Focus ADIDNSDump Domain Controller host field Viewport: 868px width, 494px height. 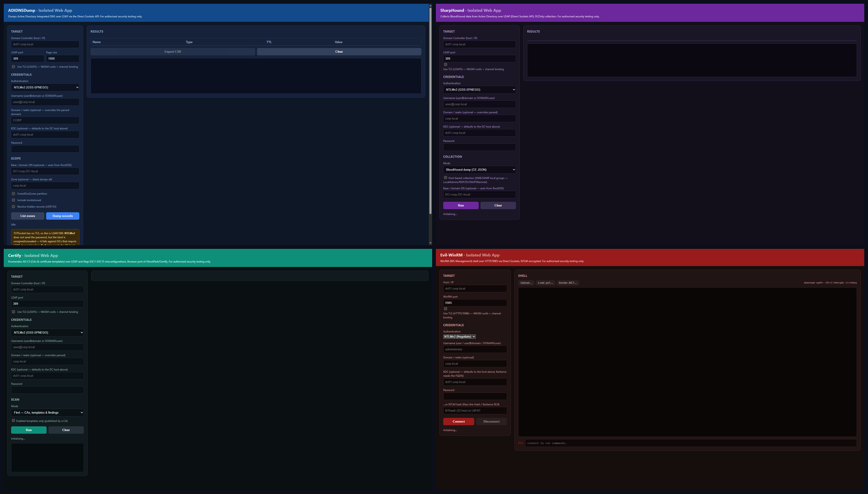tap(45, 44)
